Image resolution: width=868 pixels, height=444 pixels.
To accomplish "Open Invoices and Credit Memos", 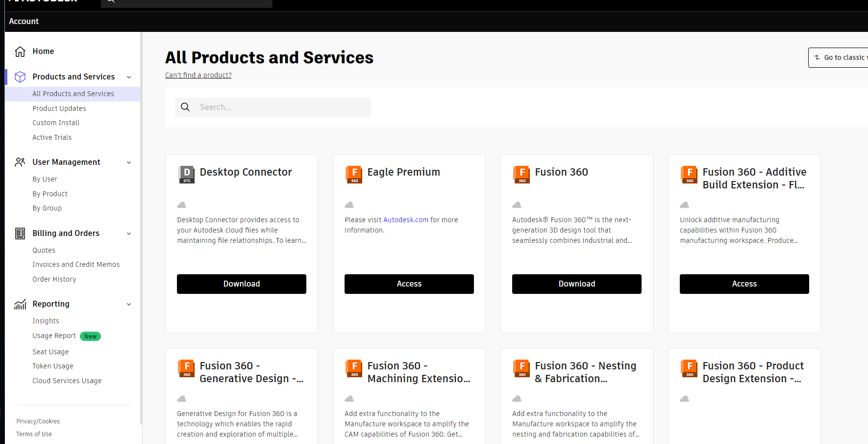I will click(x=76, y=264).
